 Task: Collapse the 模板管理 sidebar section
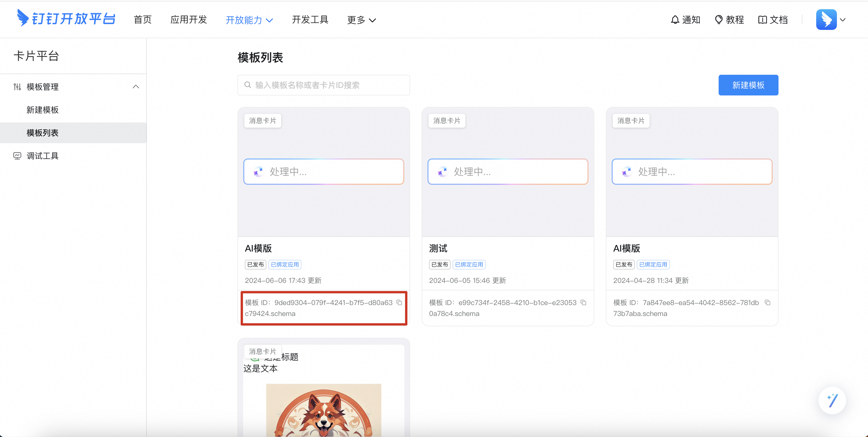tap(136, 87)
